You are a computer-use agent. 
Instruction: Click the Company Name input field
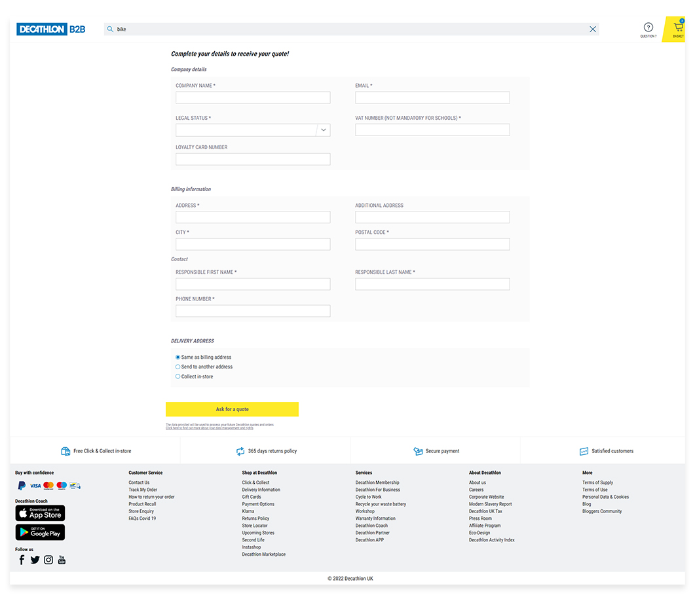coord(253,98)
